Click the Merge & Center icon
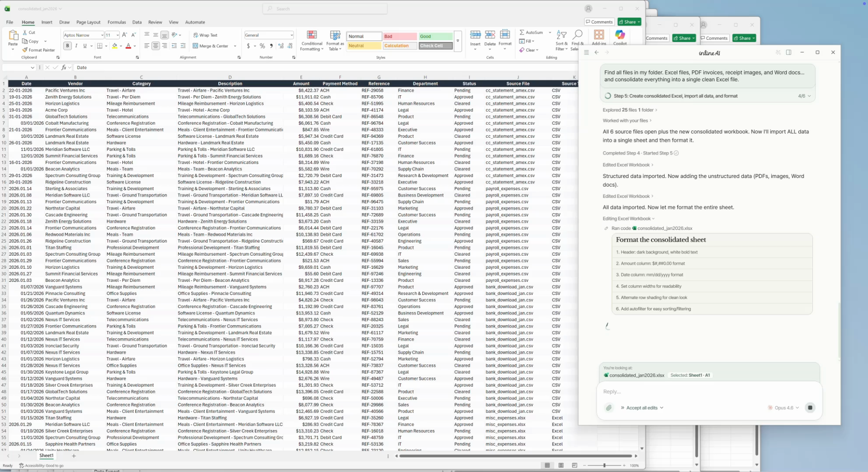The image size is (868, 472). [196, 46]
